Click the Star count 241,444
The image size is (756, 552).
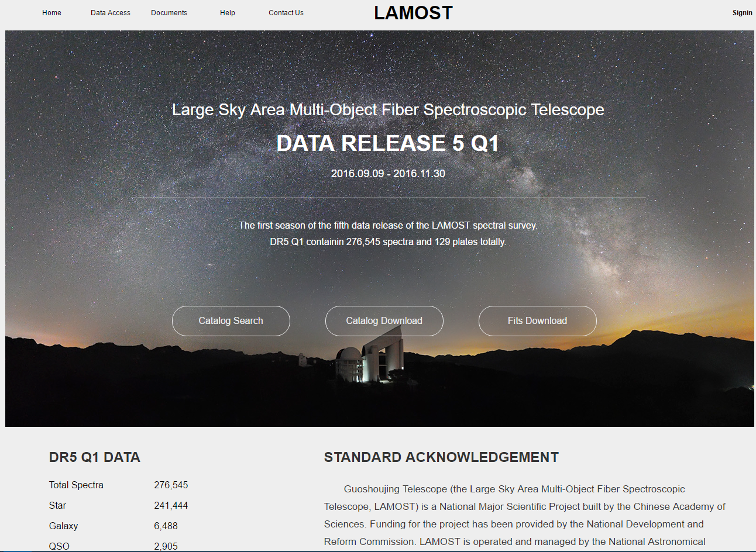(x=171, y=505)
